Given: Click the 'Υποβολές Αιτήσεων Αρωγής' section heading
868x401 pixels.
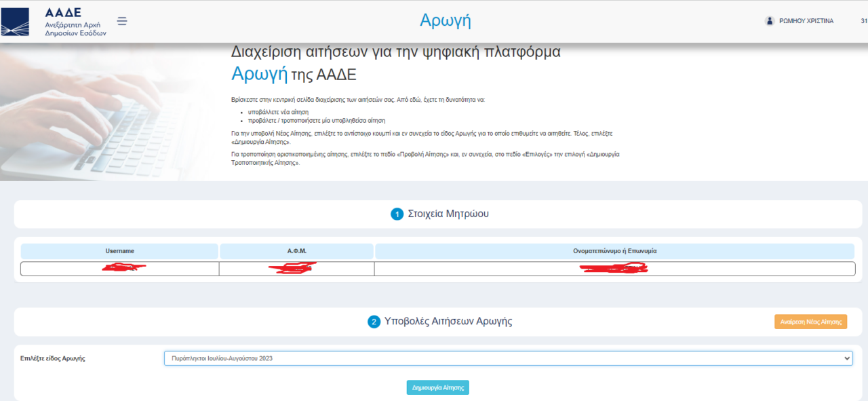Looking at the screenshot, I should coord(448,322).
